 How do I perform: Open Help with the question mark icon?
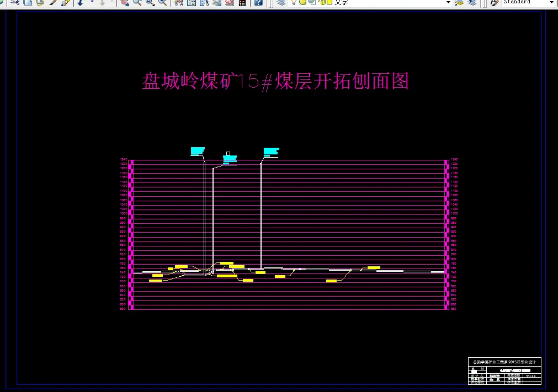coord(258,2)
